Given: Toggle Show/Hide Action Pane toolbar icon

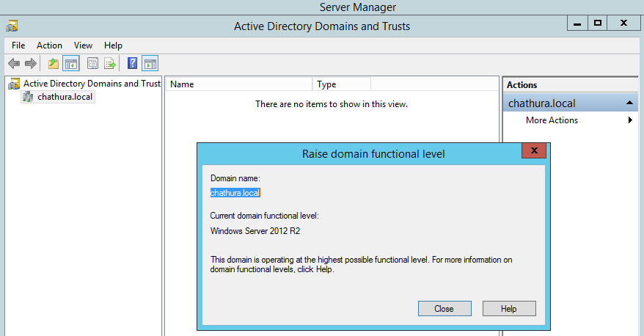Looking at the screenshot, I should [150, 64].
